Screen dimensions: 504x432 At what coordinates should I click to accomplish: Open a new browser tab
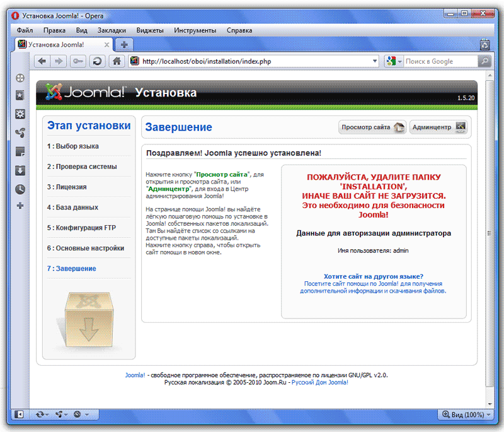pos(124,45)
